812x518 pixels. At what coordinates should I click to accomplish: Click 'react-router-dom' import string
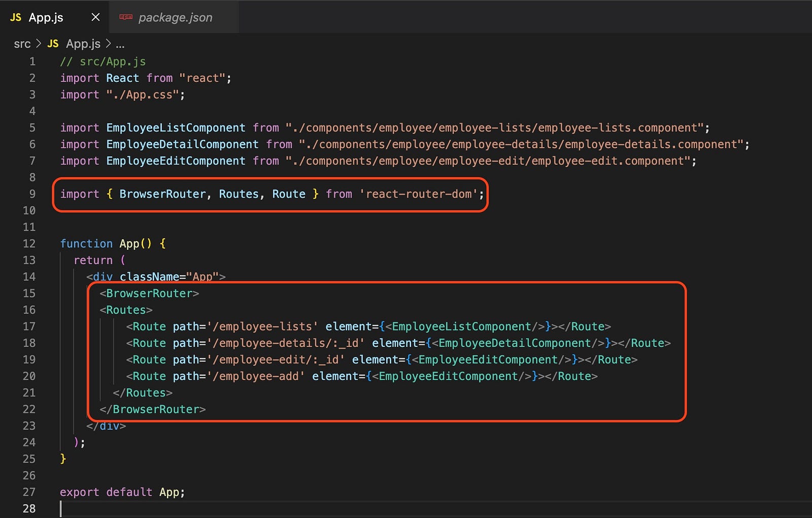(x=419, y=194)
